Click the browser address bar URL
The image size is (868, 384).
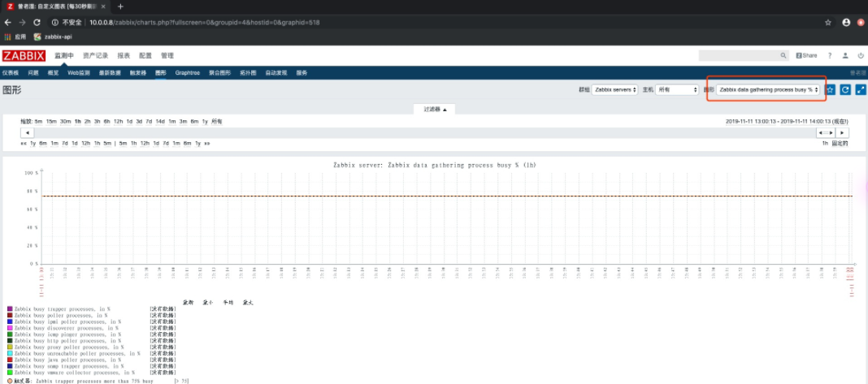click(204, 23)
